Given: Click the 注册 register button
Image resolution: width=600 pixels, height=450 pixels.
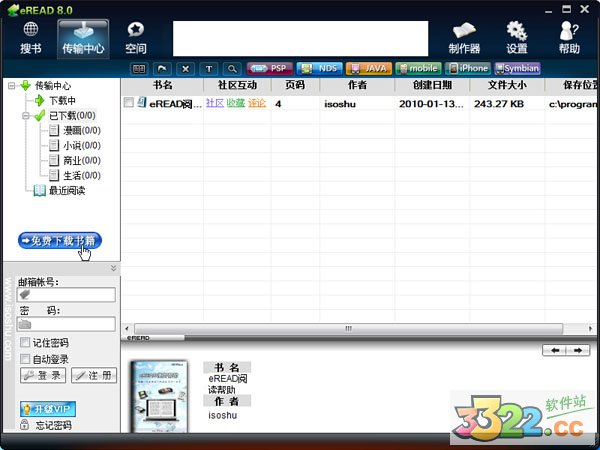Looking at the screenshot, I should click(94, 375).
